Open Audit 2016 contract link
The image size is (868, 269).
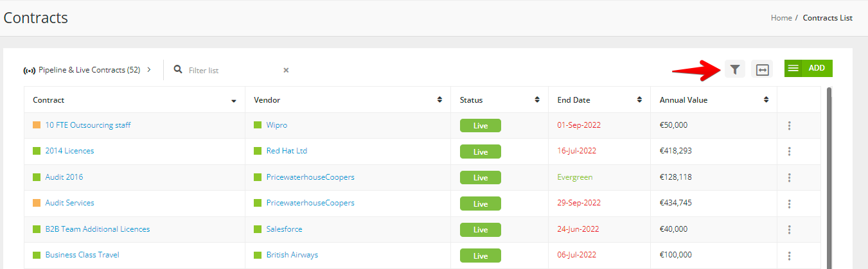click(x=64, y=177)
